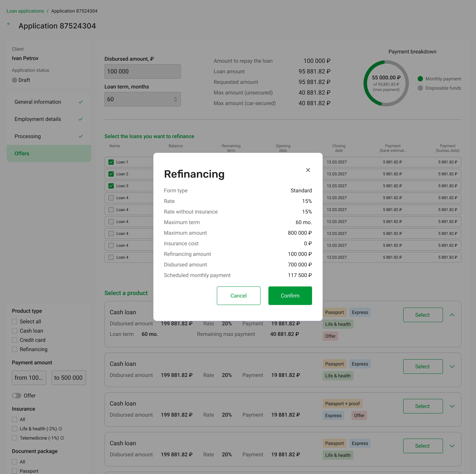Collapse the first Cash loan card
This screenshot has height=474, width=476.
tap(452, 315)
